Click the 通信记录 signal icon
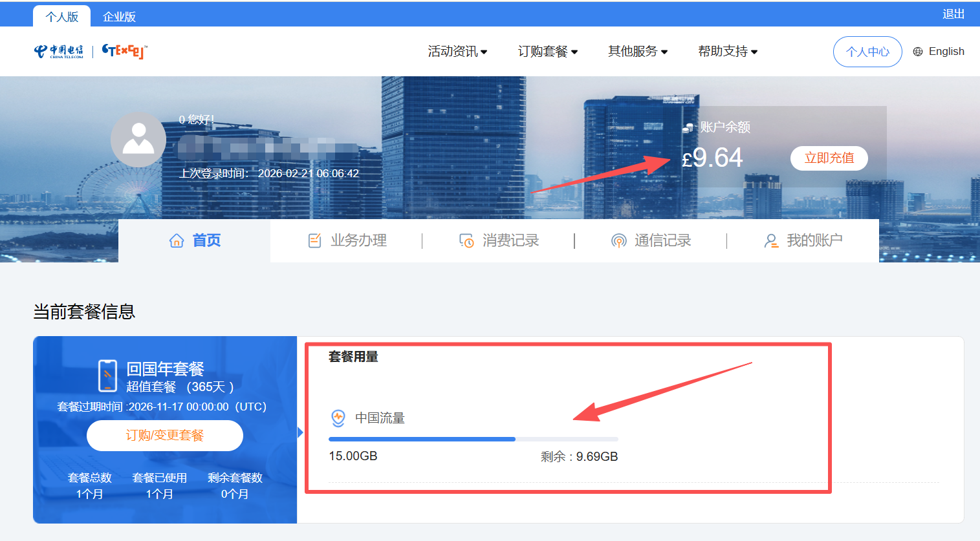The image size is (980, 541). pos(618,241)
